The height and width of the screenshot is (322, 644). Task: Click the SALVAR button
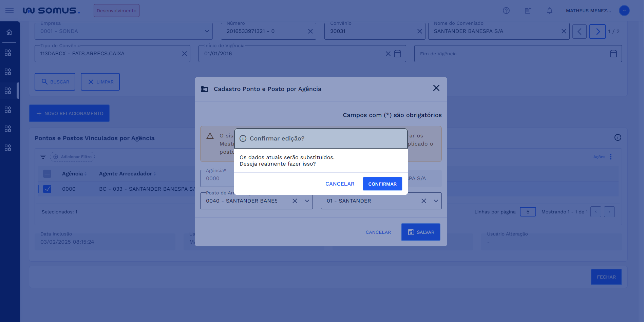[x=420, y=232]
